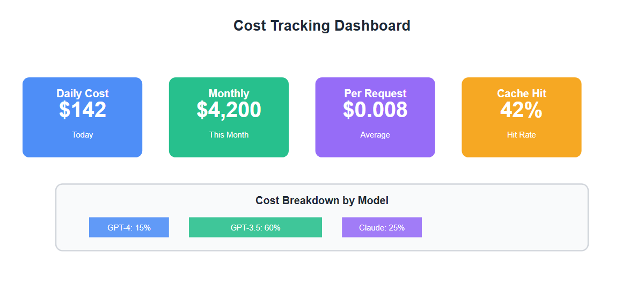Image resolution: width=644 pixels, height=288 pixels.
Task: Click the 42% cache hit value
Action: click(x=521, y=110)
